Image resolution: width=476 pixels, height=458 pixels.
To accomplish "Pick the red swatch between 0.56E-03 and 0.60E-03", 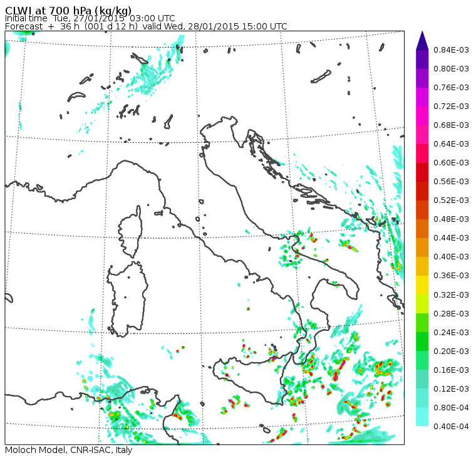I will coord(422,172).
